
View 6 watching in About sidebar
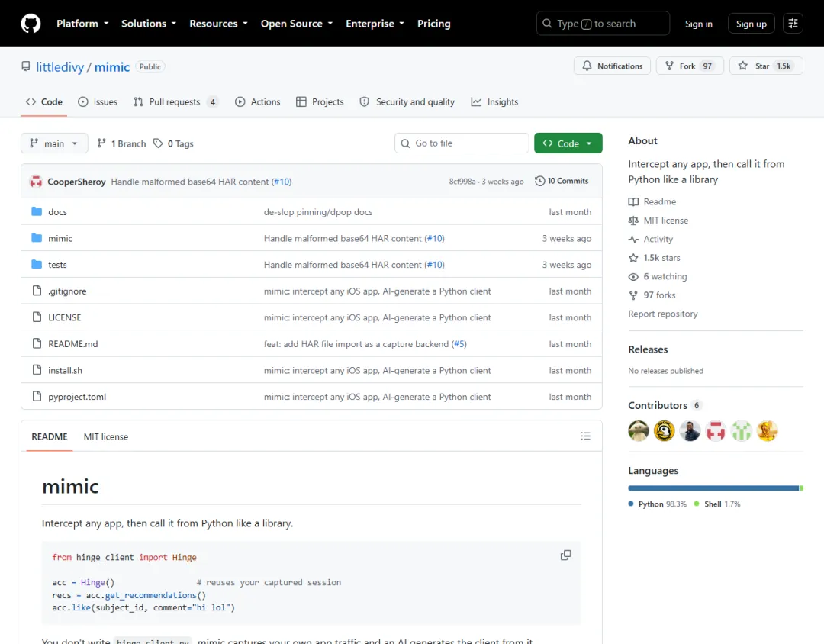(x=658, y=276)
